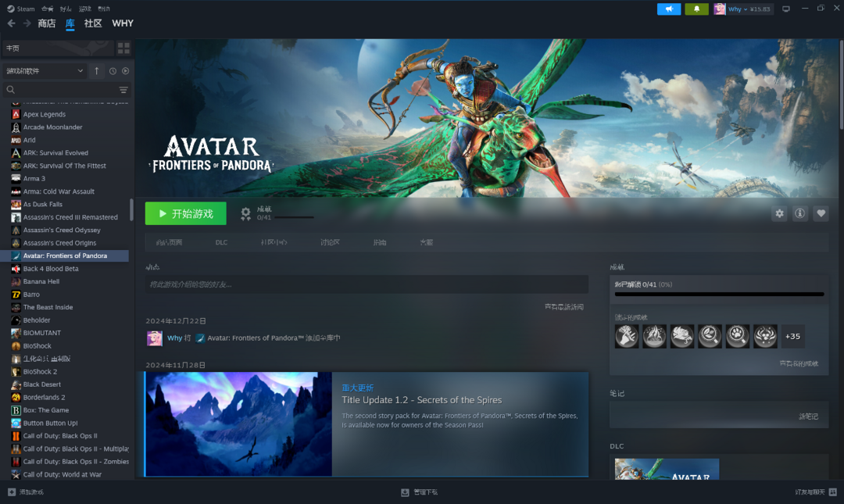Screen dimensions: 844x504
Task: Open the green notifications bell
Action: (696, 9)
